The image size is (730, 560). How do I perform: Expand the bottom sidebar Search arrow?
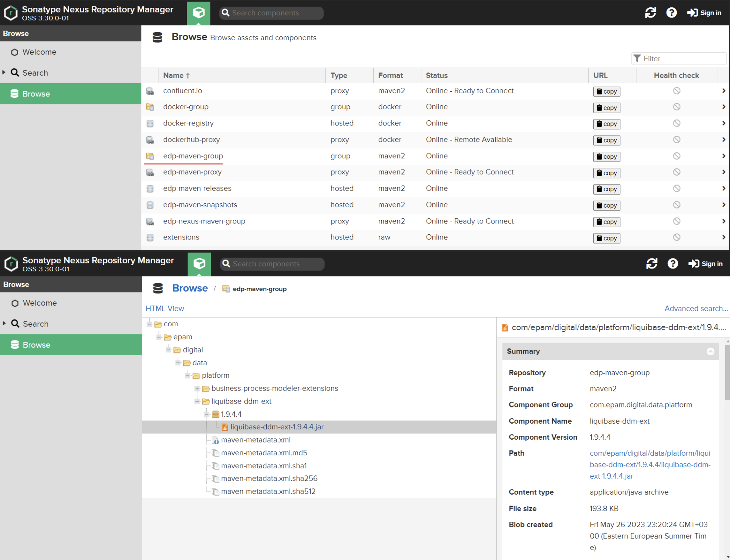click(4, 323)
